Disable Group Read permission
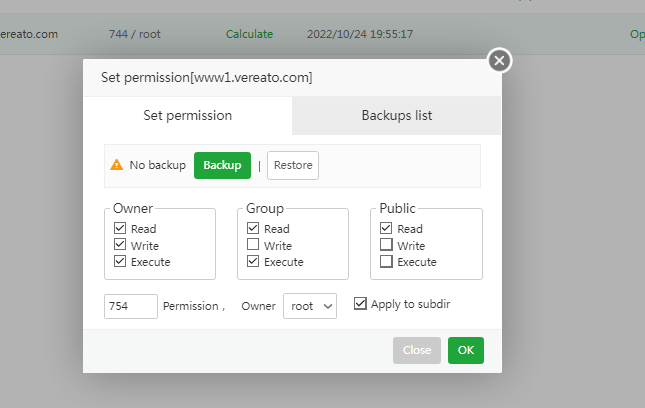Image resolution: width=645 pixels, height=408 pixels. point(253,229)
